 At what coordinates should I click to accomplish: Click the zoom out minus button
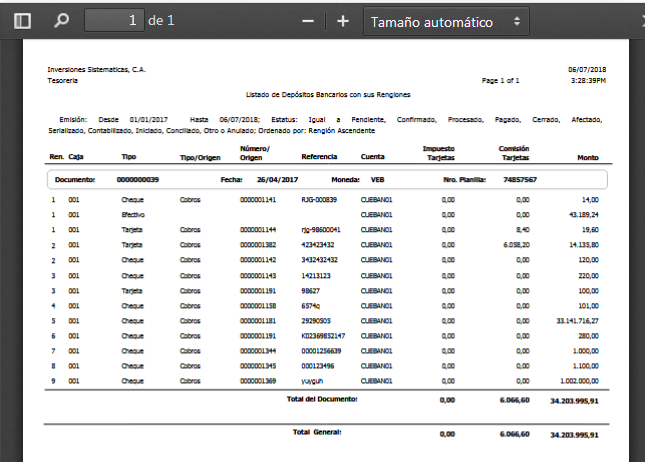(308, 21)
